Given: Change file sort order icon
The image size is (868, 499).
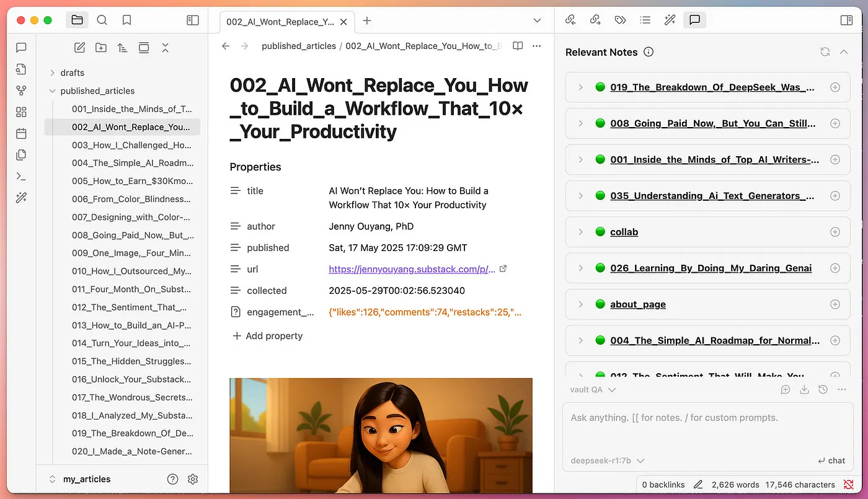Looking at the screenshot, I should (122, 48).
